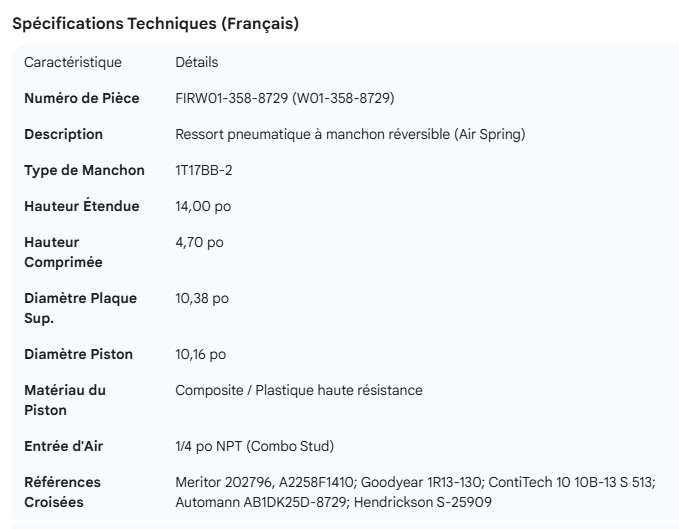The image size is (679, 529).
Task: Select the 10,38 po value
Action: [202, 299]
